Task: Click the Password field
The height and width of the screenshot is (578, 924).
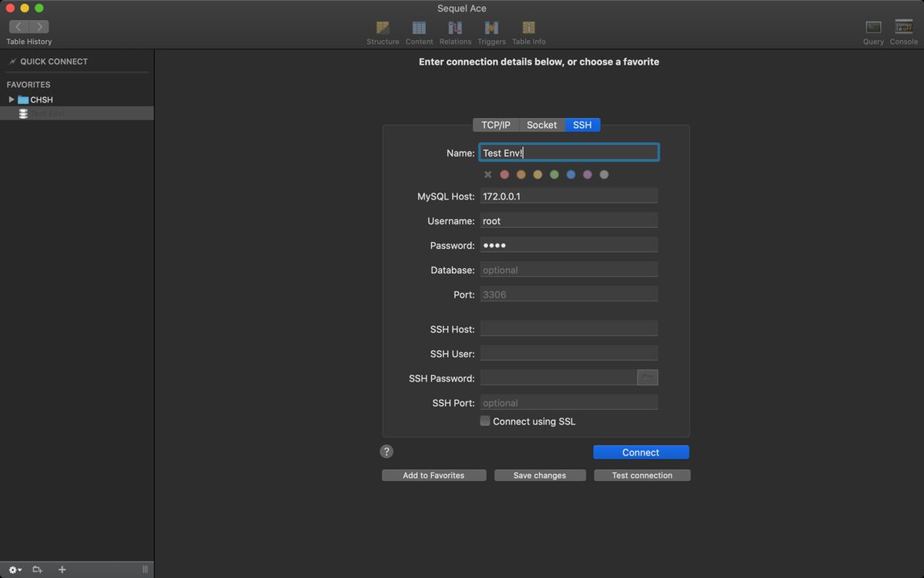Action: [x=569, y=245]
